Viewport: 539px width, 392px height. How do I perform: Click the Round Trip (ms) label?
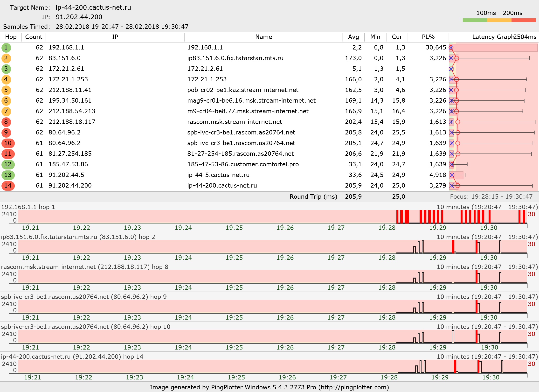point(313,197)
